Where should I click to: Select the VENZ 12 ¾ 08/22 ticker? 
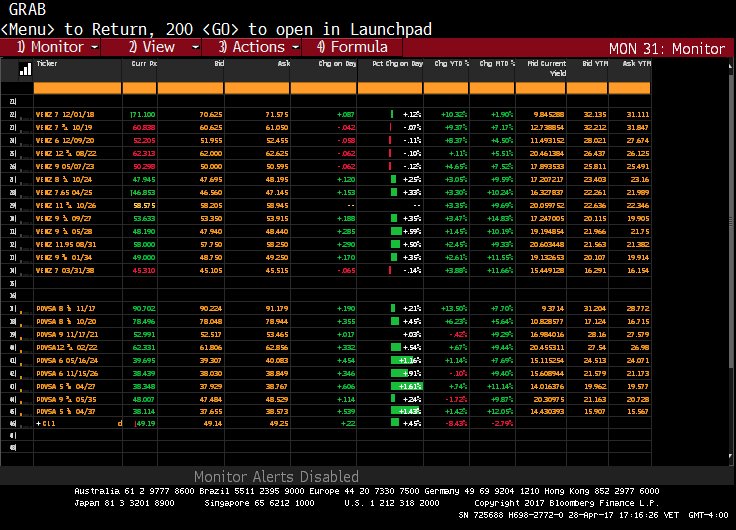(66, 154)
